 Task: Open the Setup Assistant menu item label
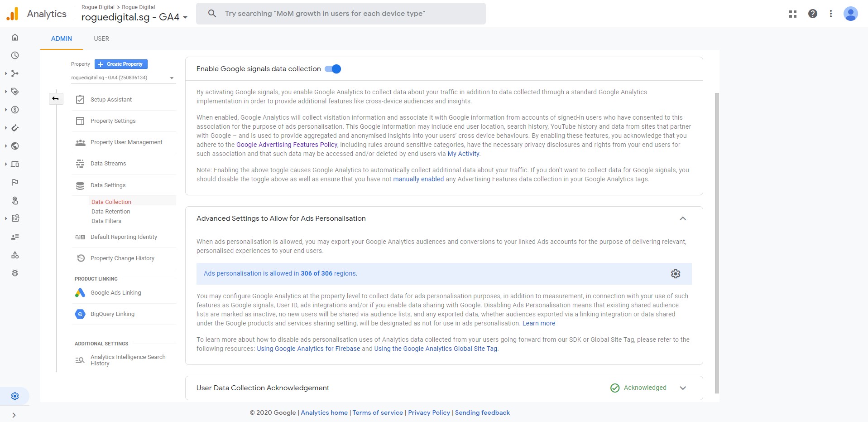coord(111,99)
